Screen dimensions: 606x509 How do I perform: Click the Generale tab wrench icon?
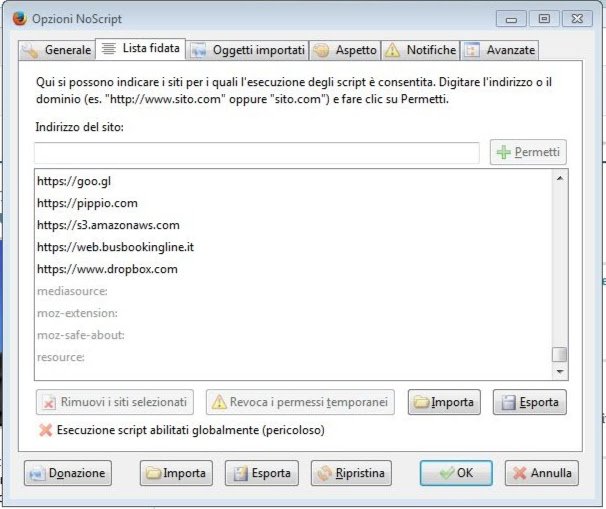31,51
